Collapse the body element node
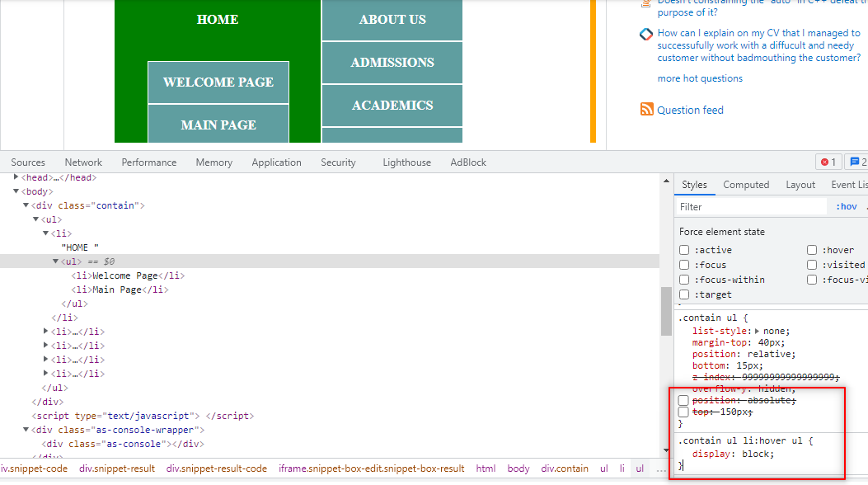Image resolution: width=868 pixels, height=485 pixels. (x=16, y=191)
